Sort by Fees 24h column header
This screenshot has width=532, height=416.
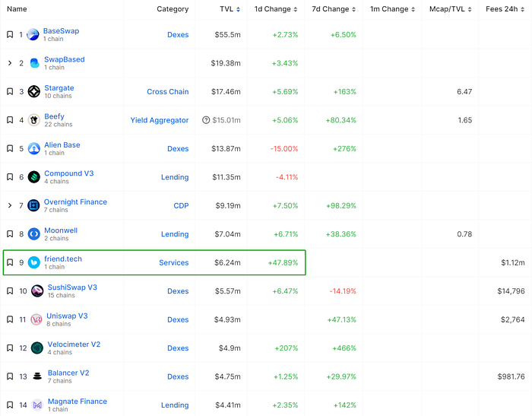click(505, 9)
